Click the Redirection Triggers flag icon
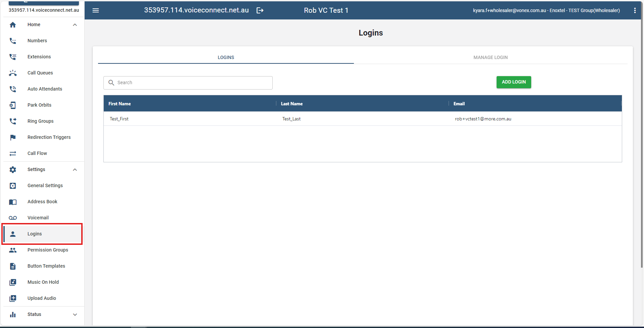This screenshot has width=644, height=328. point(13,138)
